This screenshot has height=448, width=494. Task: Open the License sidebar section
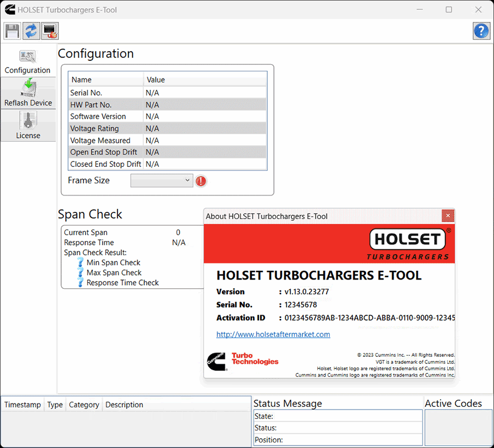pos(28,125)
